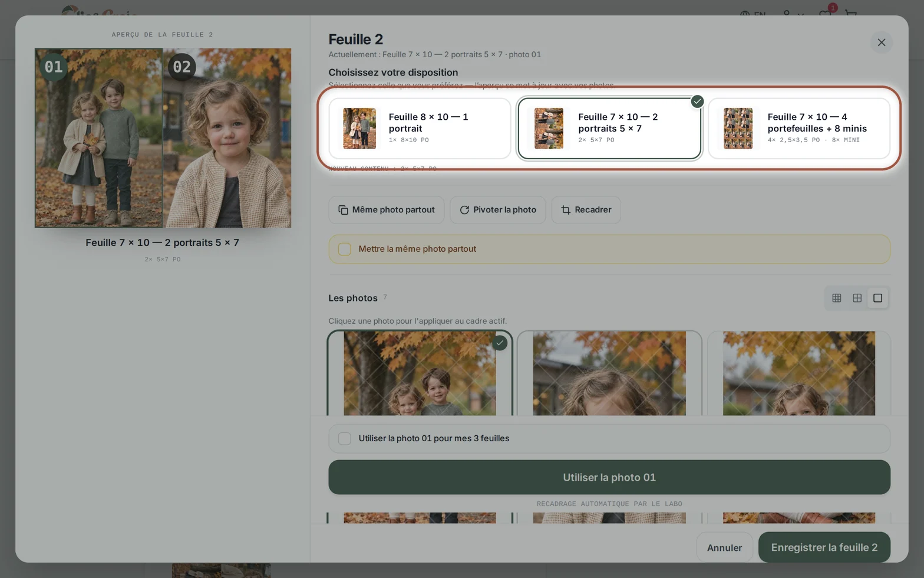Choose layout 4 portefeuilles + 8 minis

pos(799,128)
